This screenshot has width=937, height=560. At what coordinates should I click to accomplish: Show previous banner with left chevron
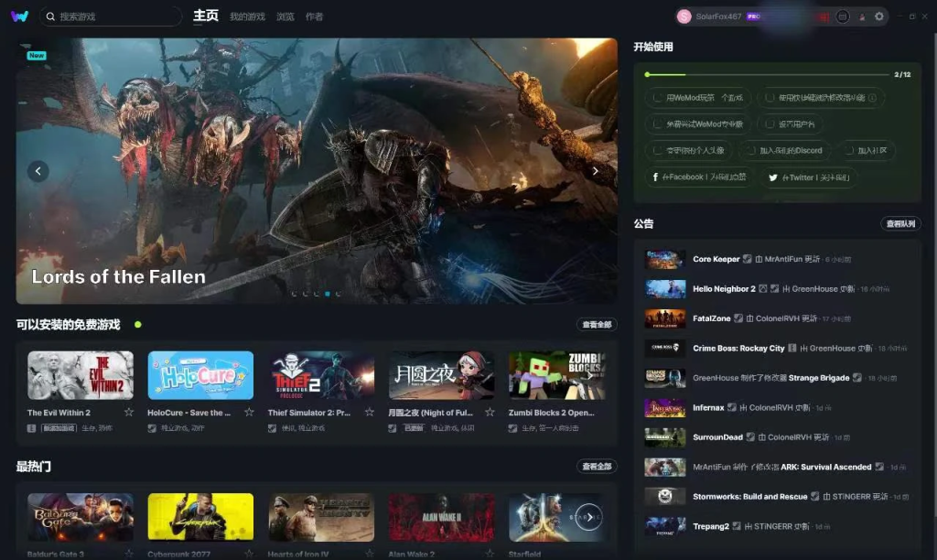(38, 171)
